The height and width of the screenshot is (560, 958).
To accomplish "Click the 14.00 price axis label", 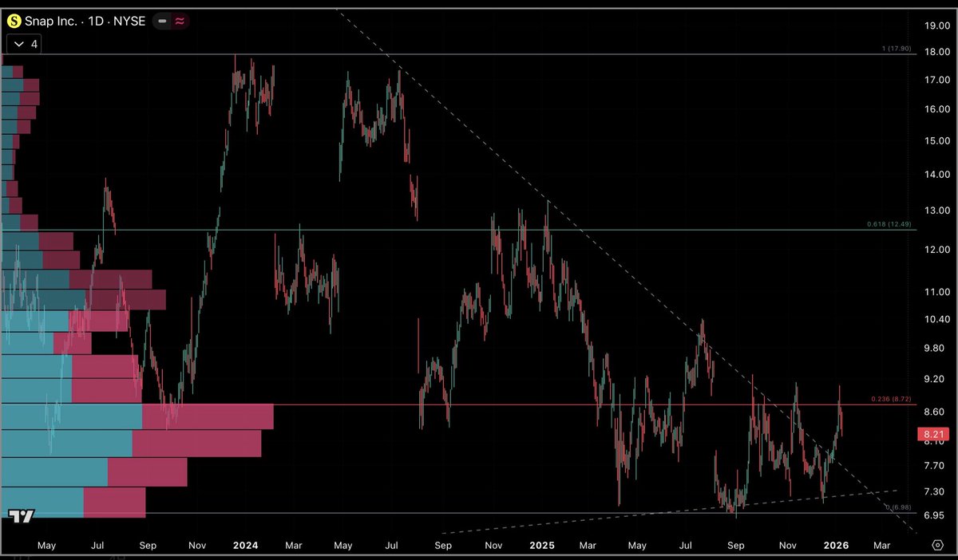I will pyautogui.click(x=936, y=175).
